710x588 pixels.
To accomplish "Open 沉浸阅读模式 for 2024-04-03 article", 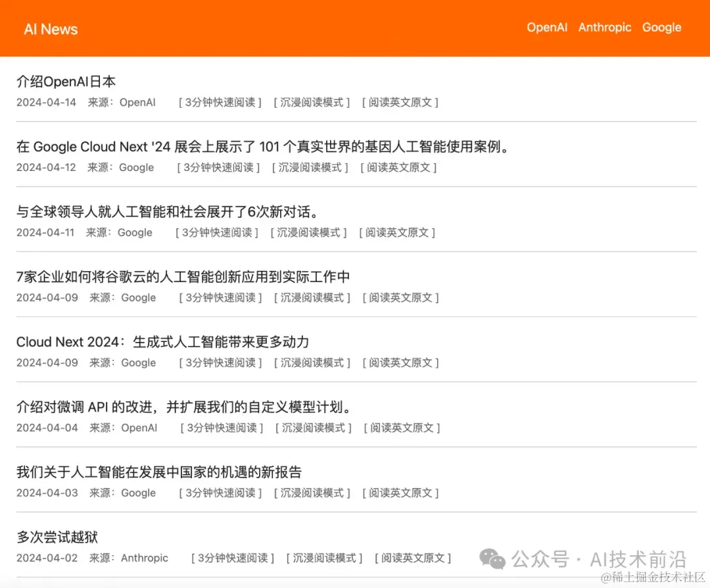I will [312, 493].
